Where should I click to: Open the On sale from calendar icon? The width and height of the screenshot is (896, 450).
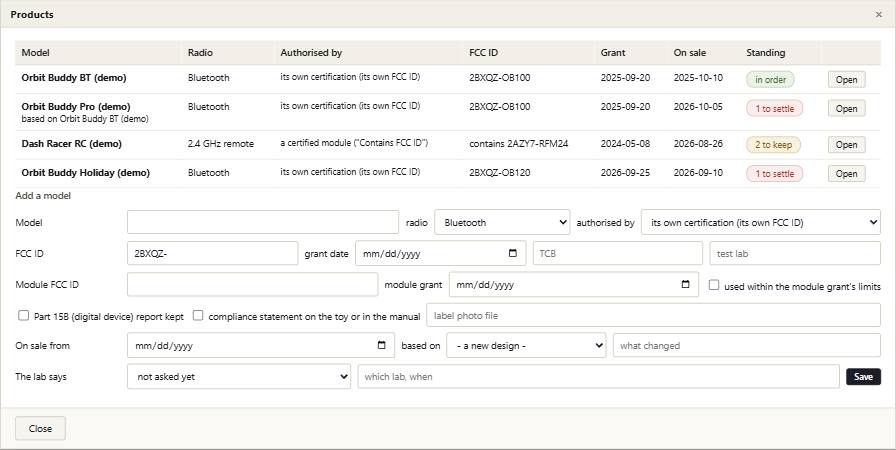[382, 345]
